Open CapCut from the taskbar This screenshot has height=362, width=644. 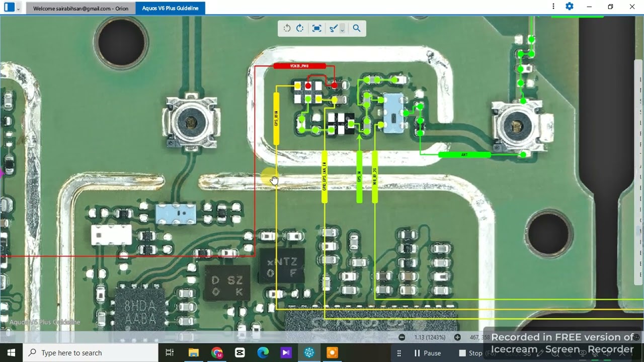[x=240, y=352]
